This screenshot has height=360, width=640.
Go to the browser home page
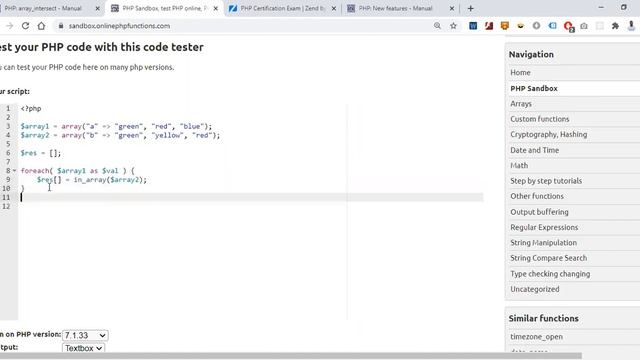41,26
